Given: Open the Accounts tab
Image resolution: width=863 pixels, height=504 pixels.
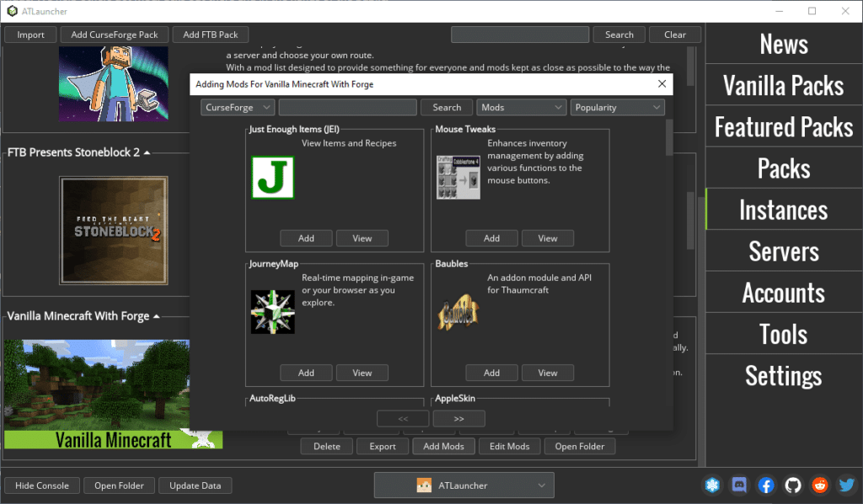Looking at the screenshot, I should [783, 292].
